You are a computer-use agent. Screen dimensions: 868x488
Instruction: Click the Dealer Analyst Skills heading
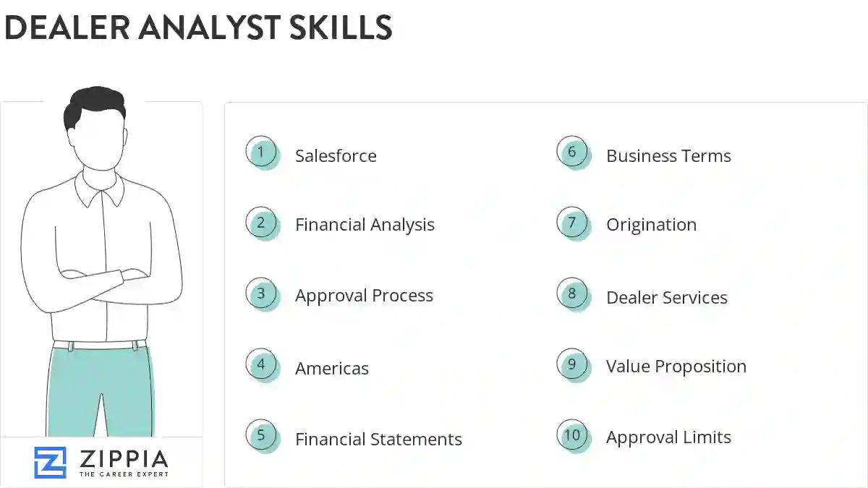(x=198, y=27)
